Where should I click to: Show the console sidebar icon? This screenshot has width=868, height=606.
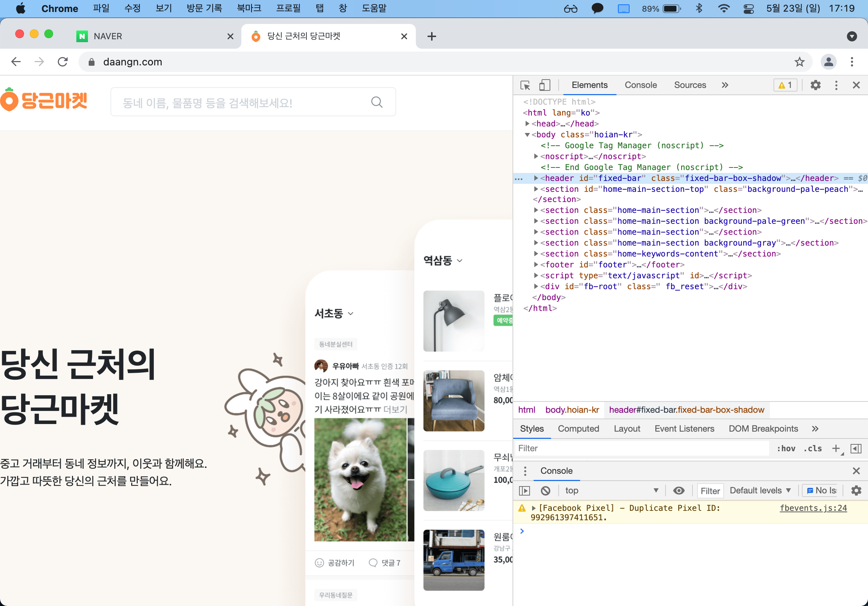point(525,490)
